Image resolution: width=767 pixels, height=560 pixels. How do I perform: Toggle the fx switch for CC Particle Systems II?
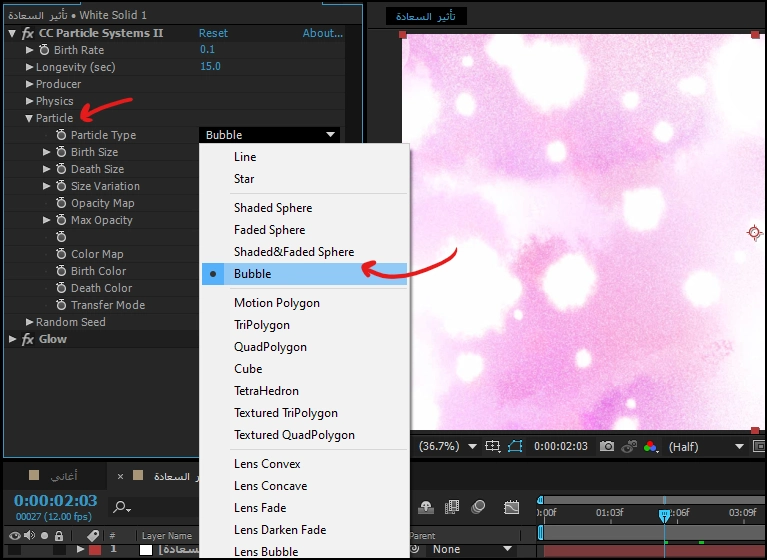click(x=27, y=33)
